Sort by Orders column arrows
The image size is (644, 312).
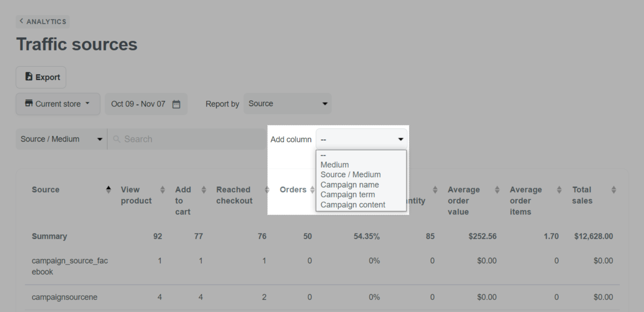(x=312, y=189)
